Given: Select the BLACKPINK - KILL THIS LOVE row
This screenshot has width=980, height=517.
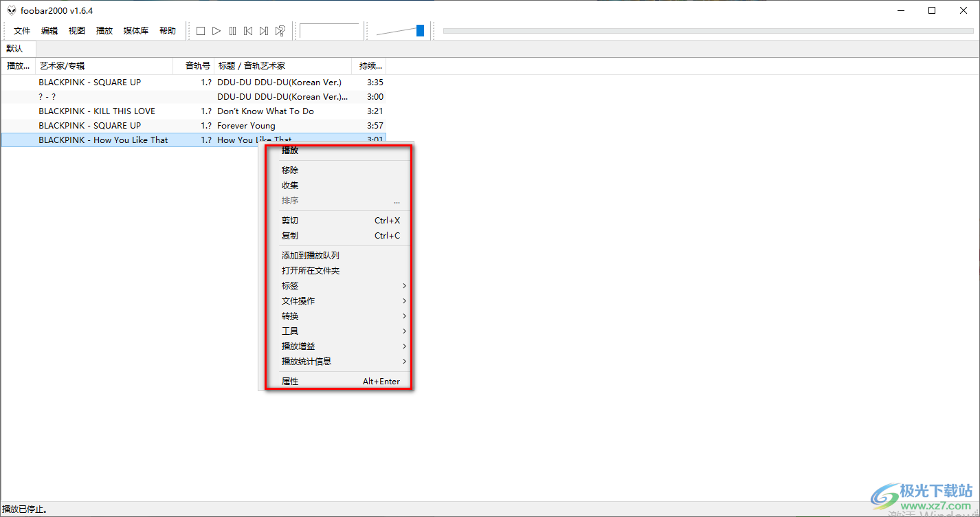Looking at the screenshot, I should click(x=193, y=111).
